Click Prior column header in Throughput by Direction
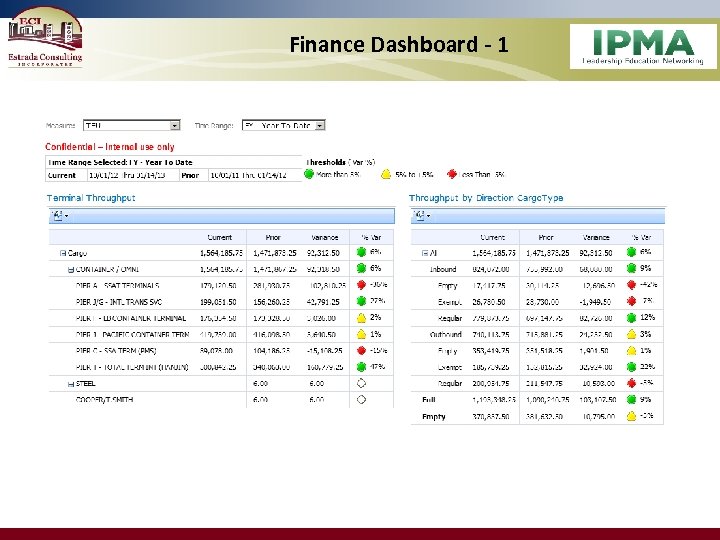 point(546,237)
